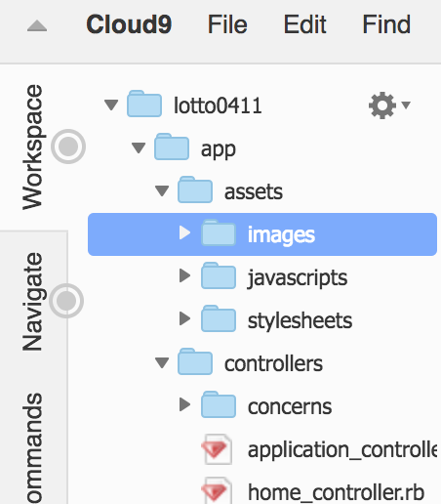
Task: Toggle the circular button beside Navigate
Action: point(66,301)
